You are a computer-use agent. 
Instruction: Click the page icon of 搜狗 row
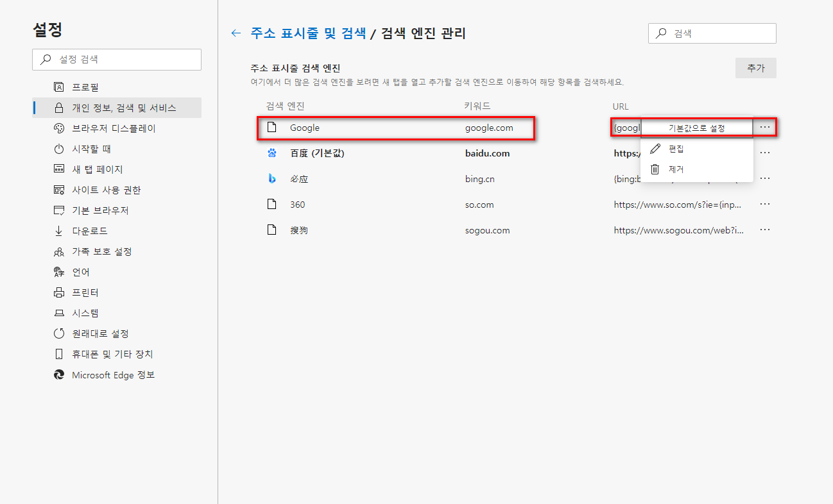(272, 230)
